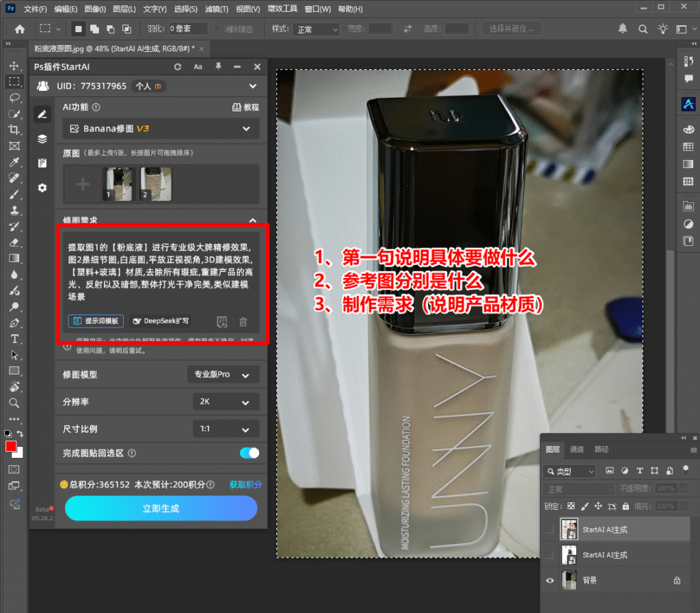This screenshot has width=700, height=613.
Task: Click the 选择并遮住 button
Action: pos(511,29)
